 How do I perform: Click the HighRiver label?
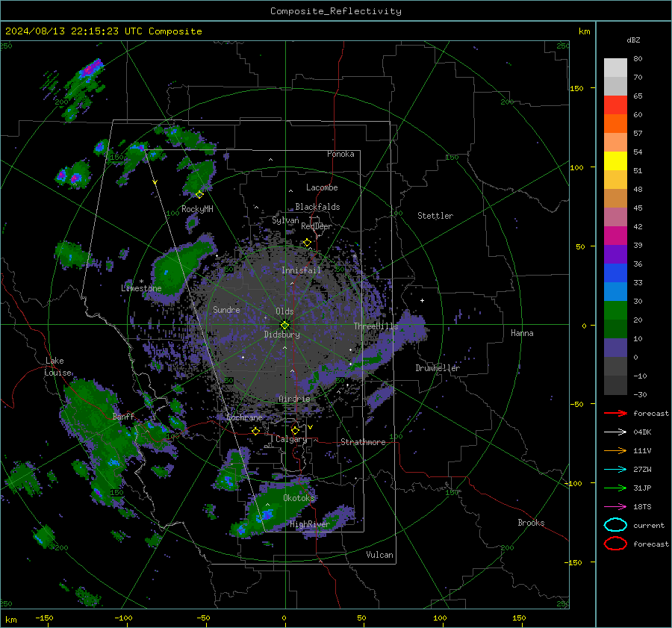[x=309, y=524]
